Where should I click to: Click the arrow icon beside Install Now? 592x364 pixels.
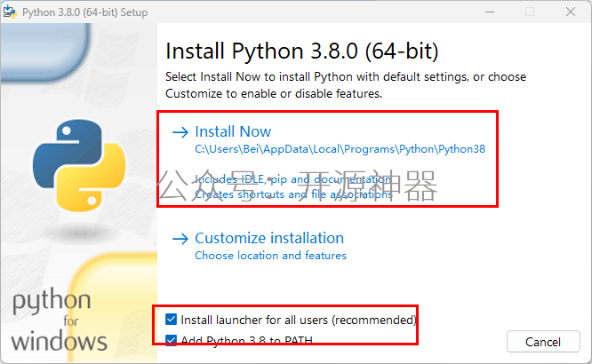tap(180, 132)
